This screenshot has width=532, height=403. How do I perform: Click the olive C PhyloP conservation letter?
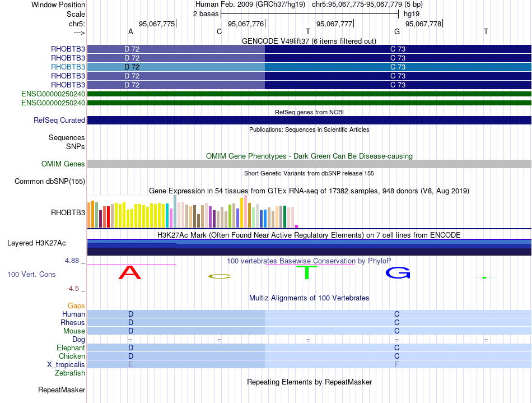(x=220, y=276)
